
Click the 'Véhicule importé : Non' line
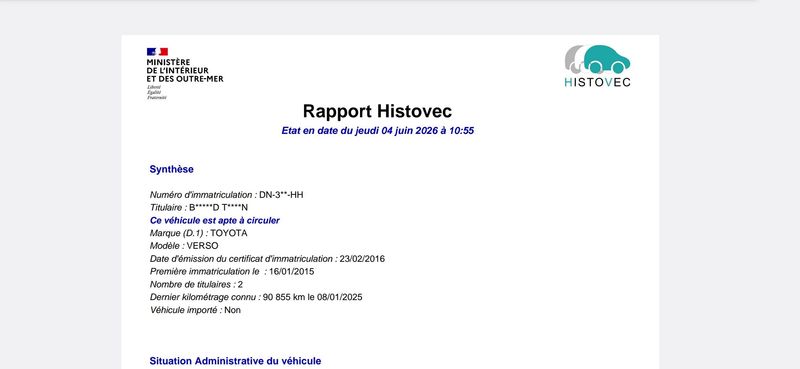(x=195, y=310)
